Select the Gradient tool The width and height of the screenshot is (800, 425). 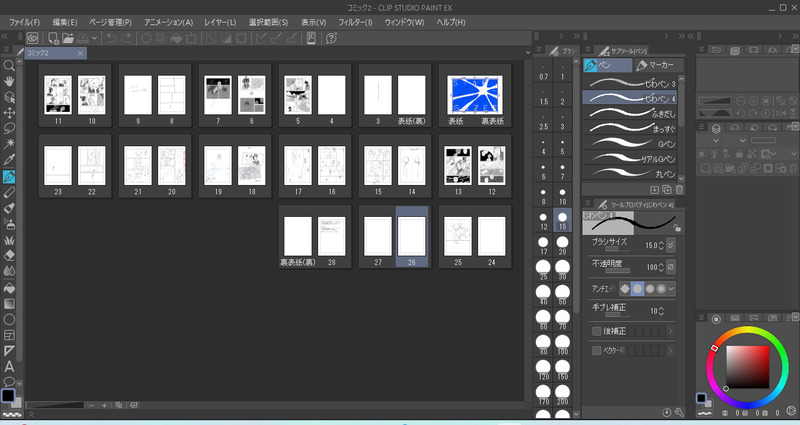click(9, 304)
